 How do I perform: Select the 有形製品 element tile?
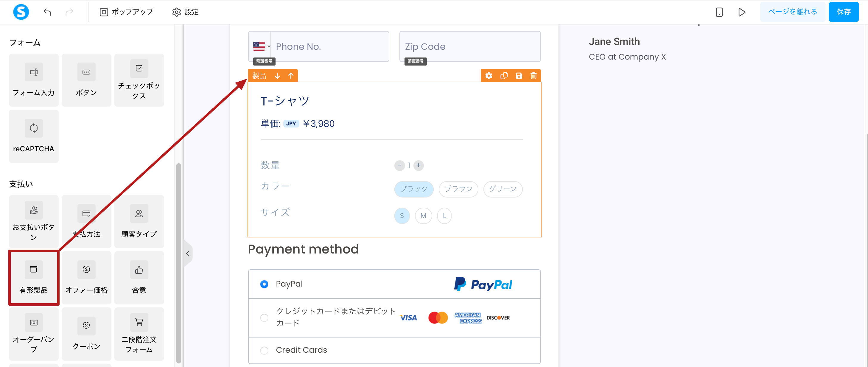(34, 278)
